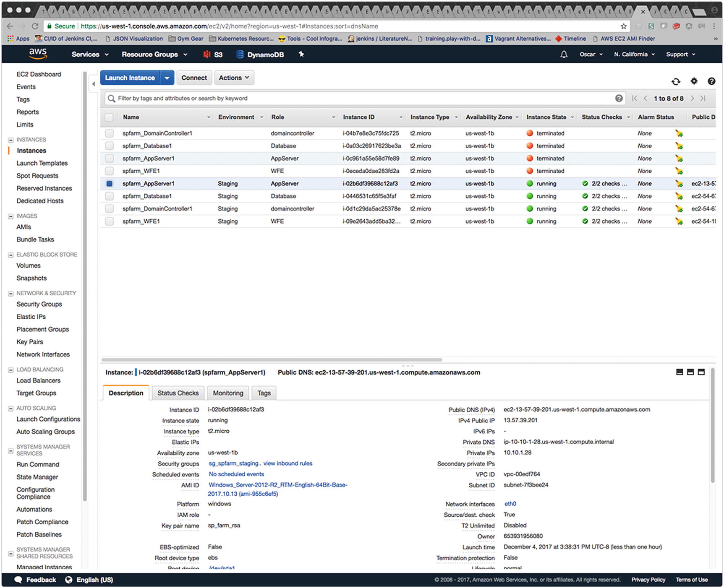
Task: Open the sg_spfarm_staging security group link
Action: click(233, 463)
